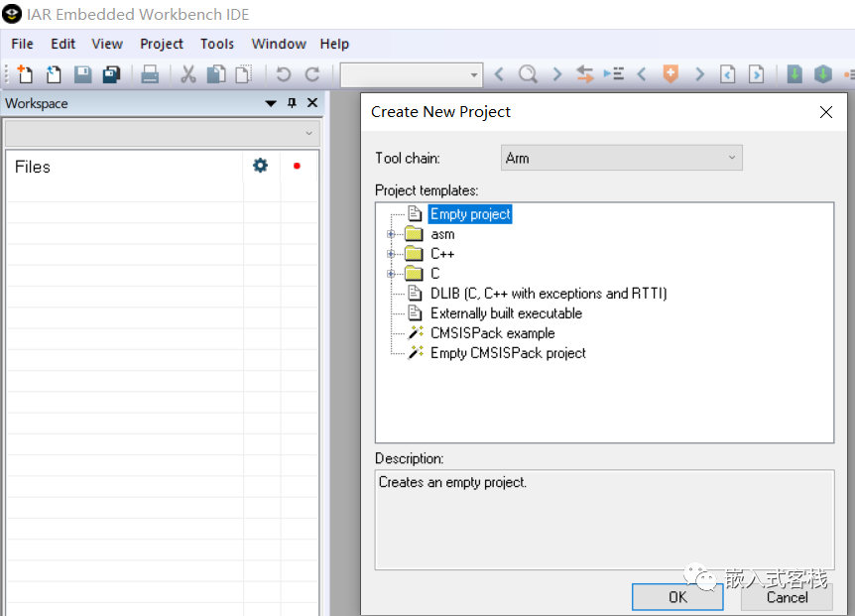Open the Workspace panel menu triangle
This screenshot has width=855, height=616.
click(271, 103)
